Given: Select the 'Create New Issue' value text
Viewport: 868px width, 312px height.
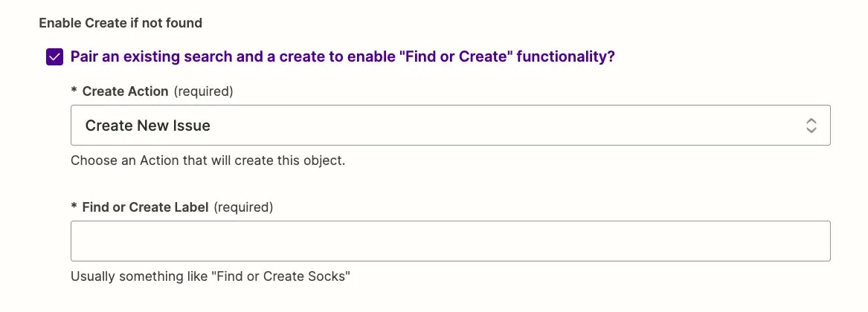Looking at the screenshot, I should click(x=148, y=126).
